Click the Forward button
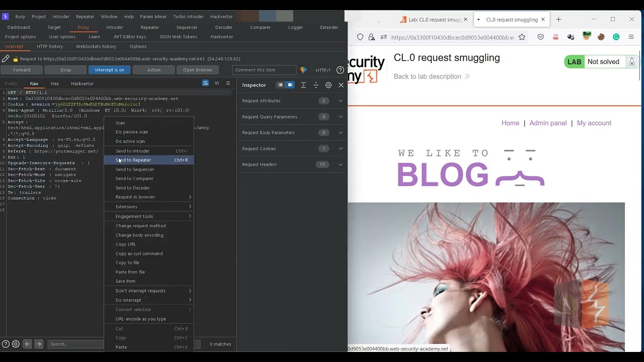Viewport: 644px width, 362px height. [22, 70]
